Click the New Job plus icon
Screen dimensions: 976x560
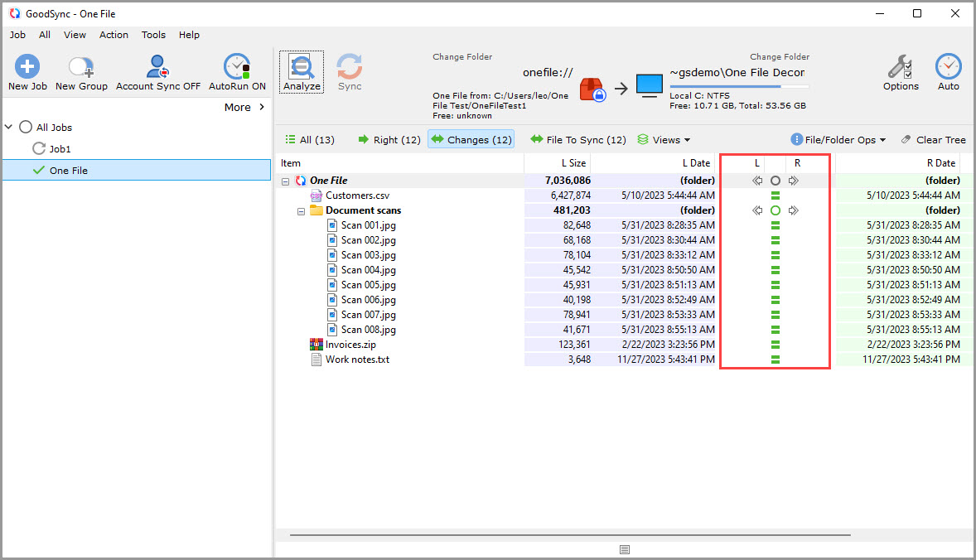[27, 66]
